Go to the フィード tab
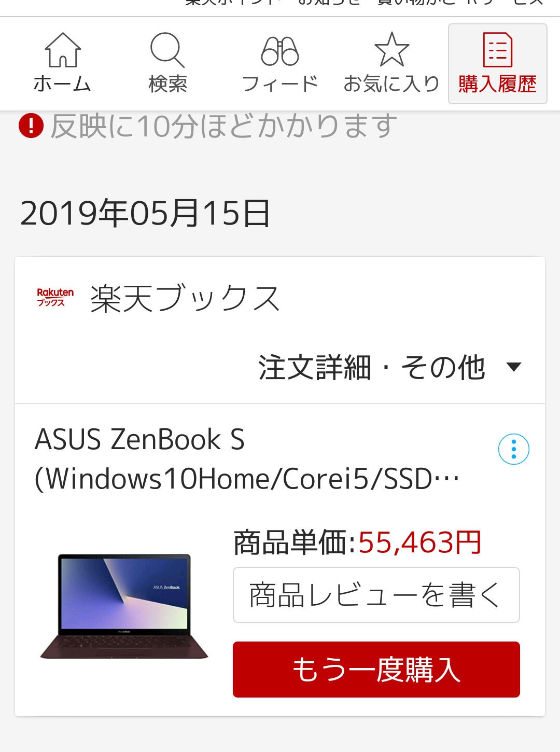 280,83
